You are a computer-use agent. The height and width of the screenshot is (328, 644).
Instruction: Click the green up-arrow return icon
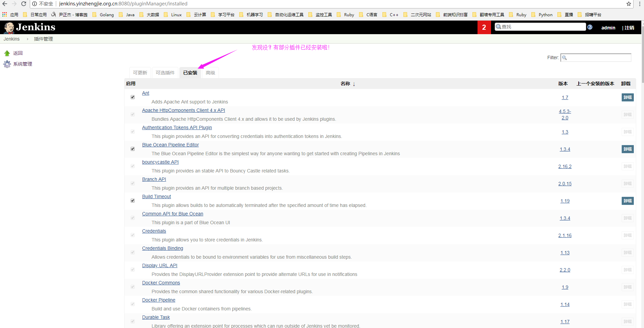tap(7, 53)
